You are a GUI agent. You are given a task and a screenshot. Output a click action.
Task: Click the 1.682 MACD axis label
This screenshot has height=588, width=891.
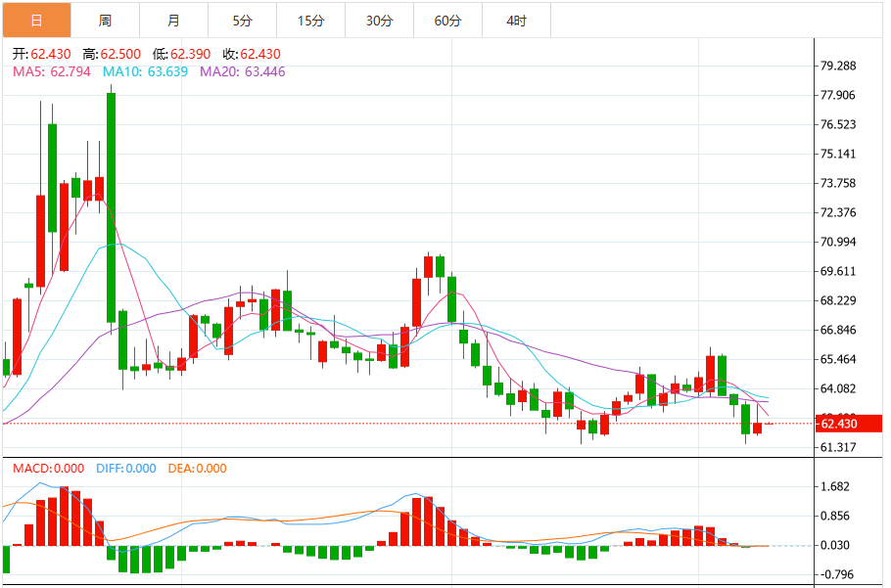(x=835, y=487)
